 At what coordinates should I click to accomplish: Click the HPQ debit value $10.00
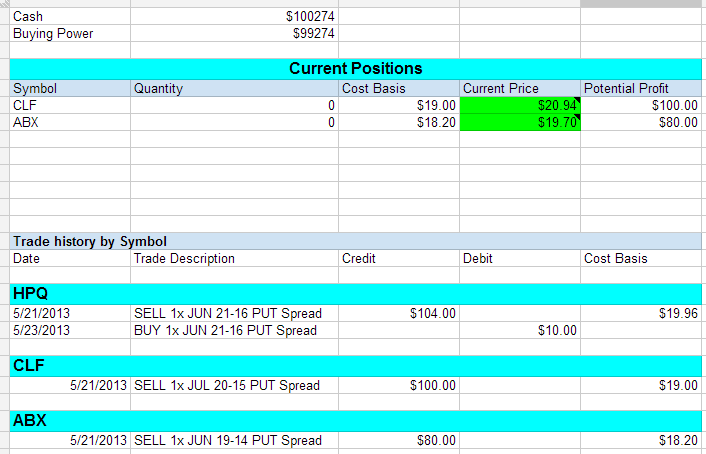click(x=519, y=330)
